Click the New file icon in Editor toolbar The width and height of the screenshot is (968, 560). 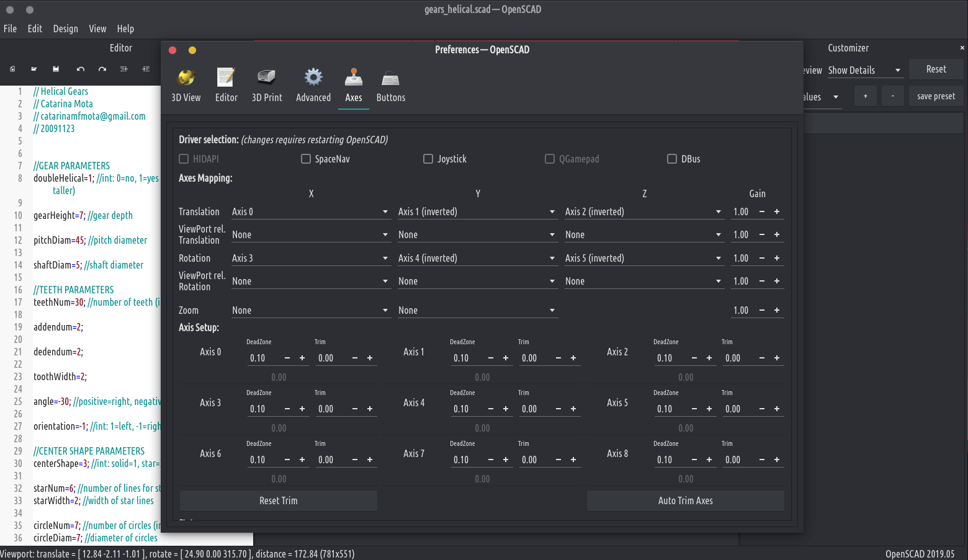(12, 69)
